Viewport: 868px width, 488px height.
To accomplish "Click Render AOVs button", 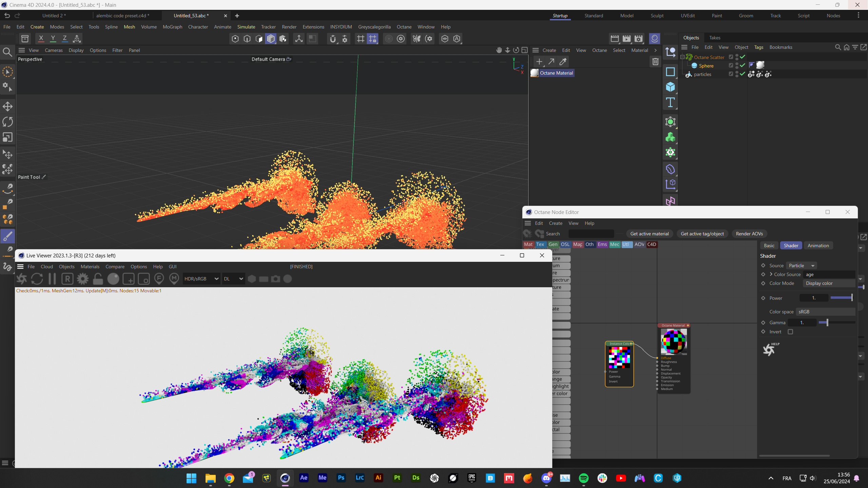I will tap(749, 234).
